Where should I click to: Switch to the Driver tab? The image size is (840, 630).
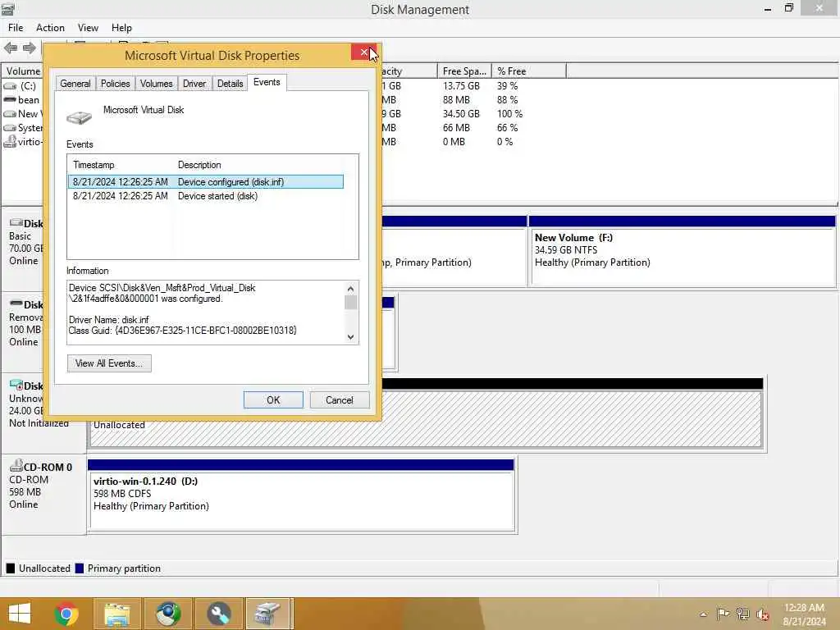tap(194, 84)
